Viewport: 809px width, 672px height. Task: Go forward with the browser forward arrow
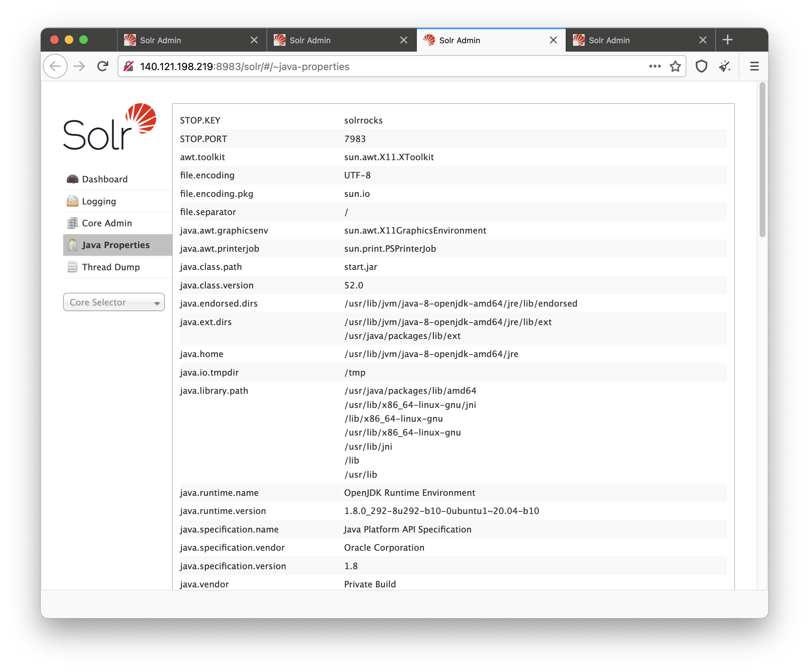80,66
